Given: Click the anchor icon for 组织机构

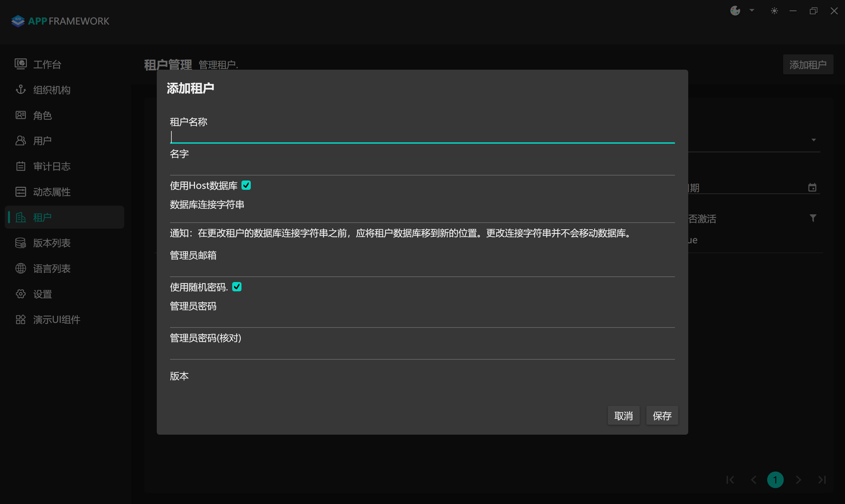Looking at the screenshot, I should point(20,89).
